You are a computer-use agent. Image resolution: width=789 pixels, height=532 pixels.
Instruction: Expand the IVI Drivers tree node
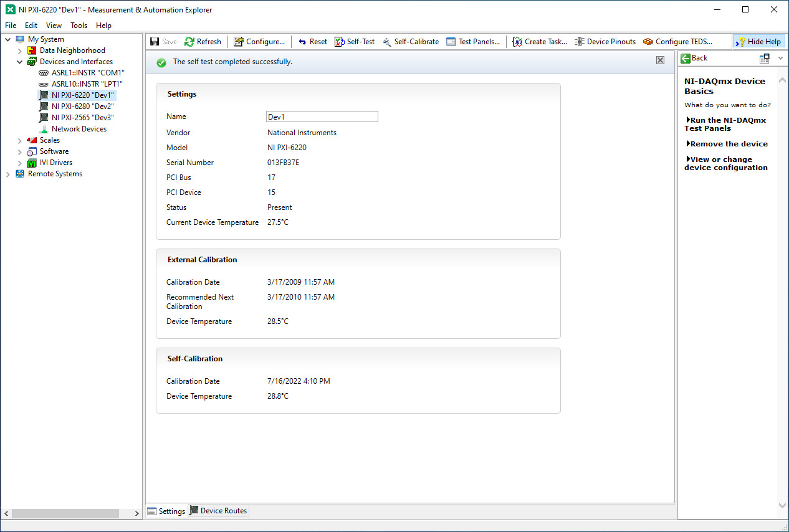(20, 163)
